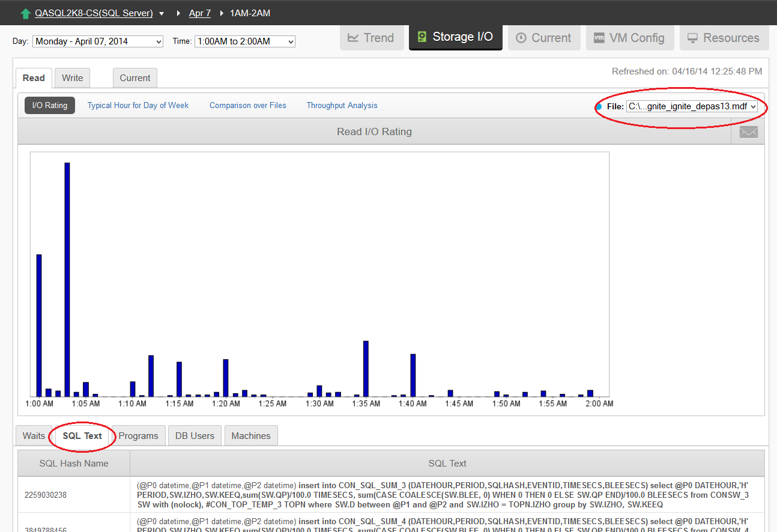The width and height of the screenshot is (777, 532).
Task: Switch to the Waits tab
Action: click(x=34, y=436)
